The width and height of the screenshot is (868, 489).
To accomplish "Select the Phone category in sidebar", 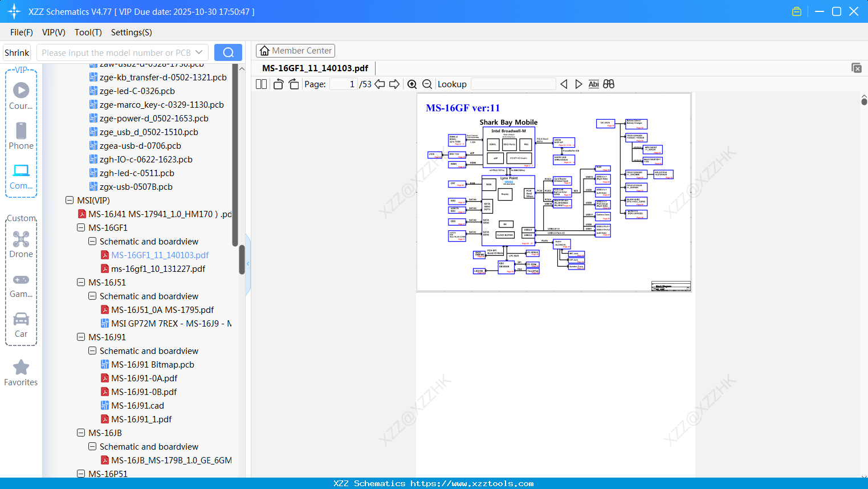I will [21, 136].
